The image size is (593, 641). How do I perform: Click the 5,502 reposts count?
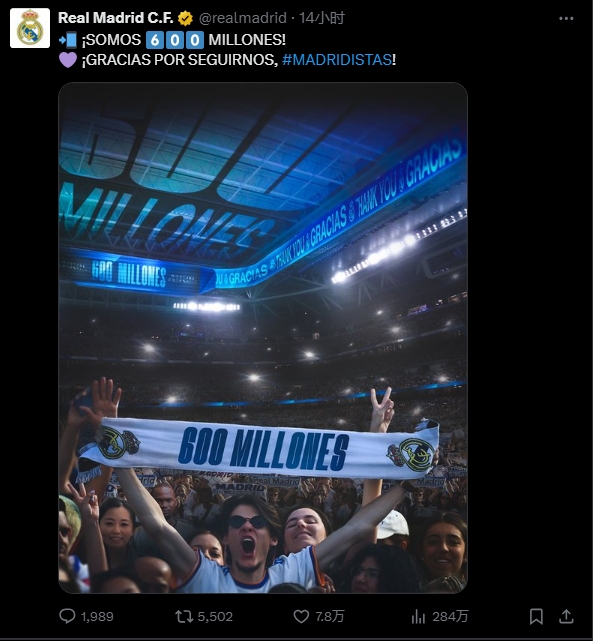215,616
